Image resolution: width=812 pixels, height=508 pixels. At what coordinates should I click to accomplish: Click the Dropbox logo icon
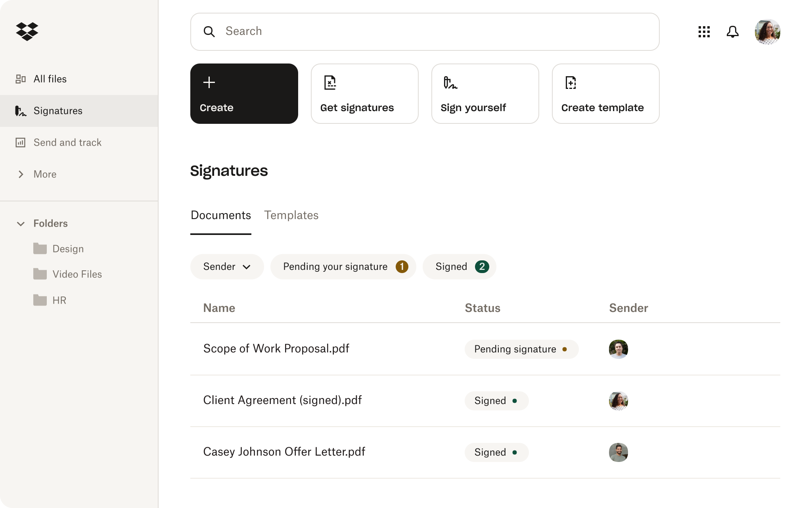tap(27, 31)
